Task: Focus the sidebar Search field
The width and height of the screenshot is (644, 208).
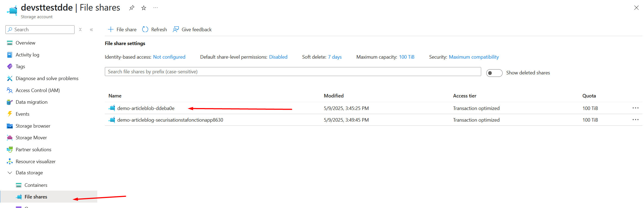Action: (40, 30)
